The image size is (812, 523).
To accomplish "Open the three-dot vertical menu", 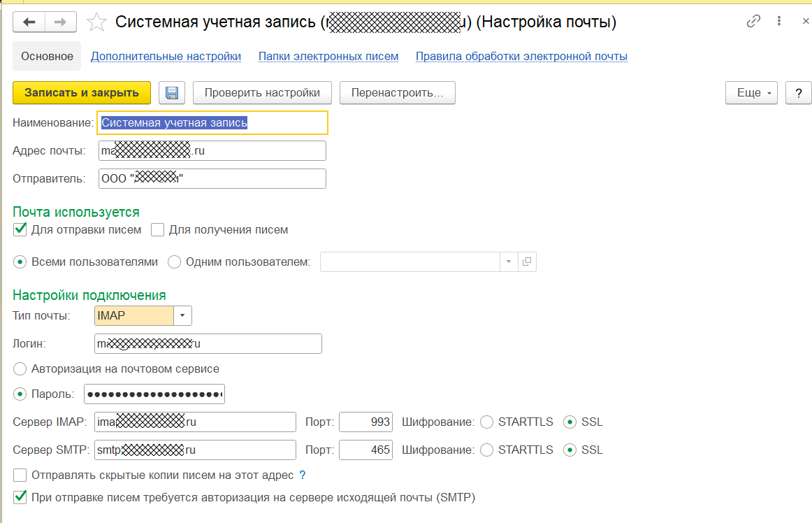I will click(778, 21).
